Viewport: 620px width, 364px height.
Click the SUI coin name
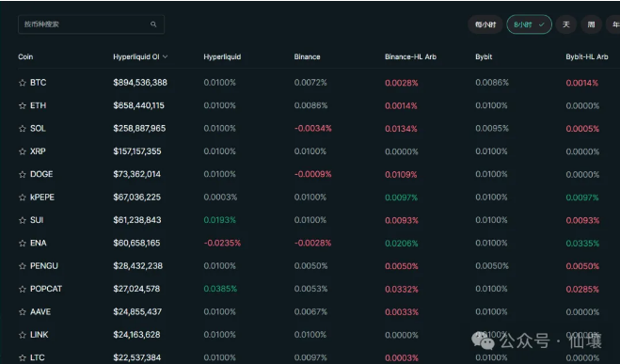point(37,220)
